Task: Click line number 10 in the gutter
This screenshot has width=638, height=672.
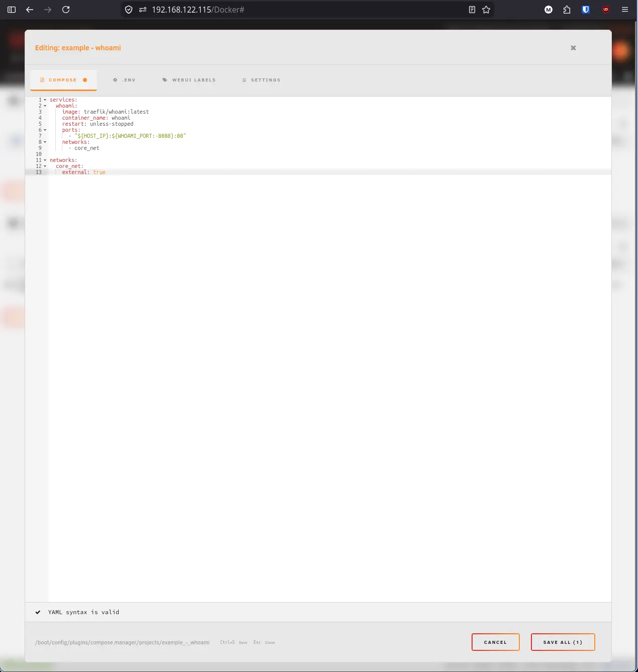Action: [x=39, y=154]
